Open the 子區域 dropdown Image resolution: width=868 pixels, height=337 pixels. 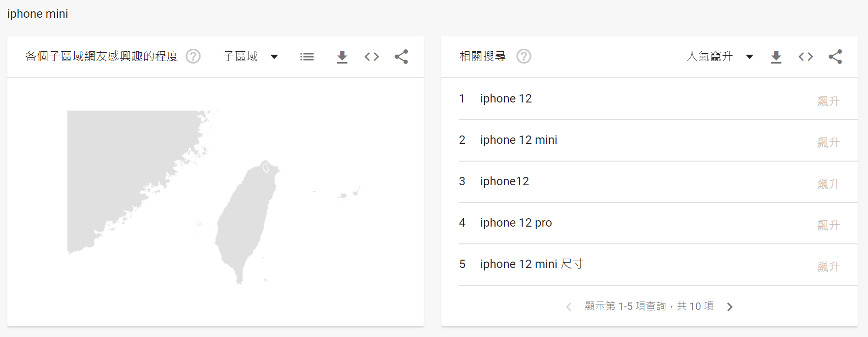251,57
